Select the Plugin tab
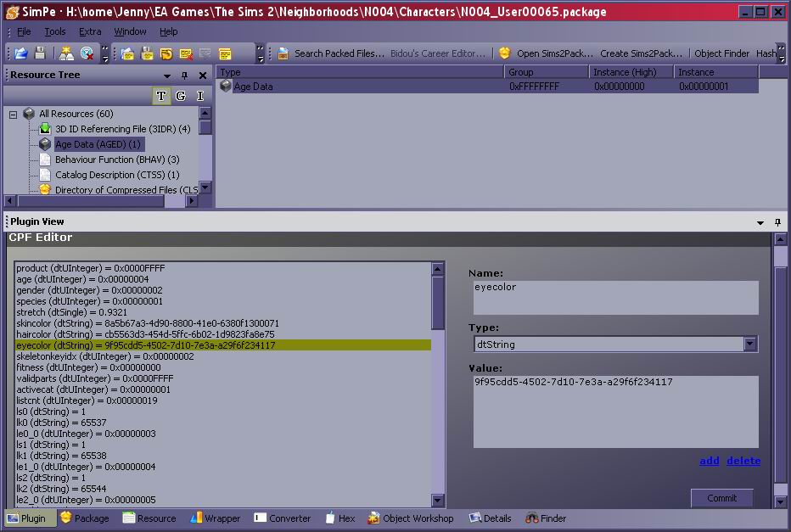Image resolution: width=791 pixels, height=532 pixels. 31,518
